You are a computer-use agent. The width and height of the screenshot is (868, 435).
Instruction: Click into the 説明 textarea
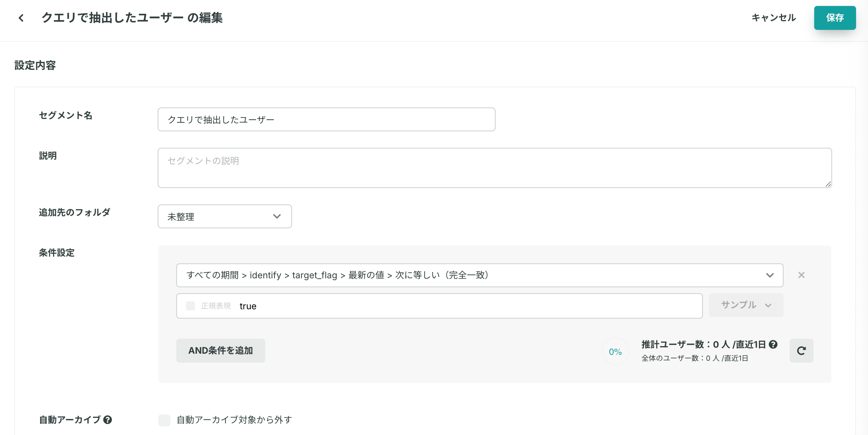494,168
